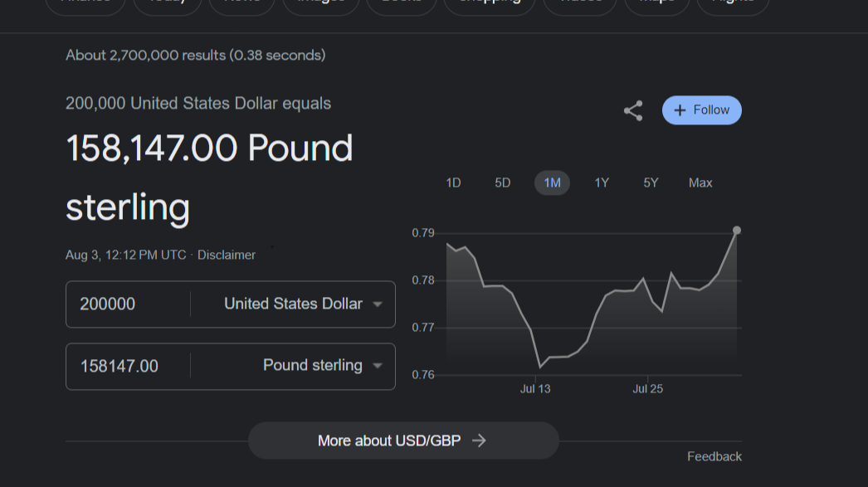Screen dimensions: 868x487
Task: Switch chart to 1Y view
Action: [602, 183]
